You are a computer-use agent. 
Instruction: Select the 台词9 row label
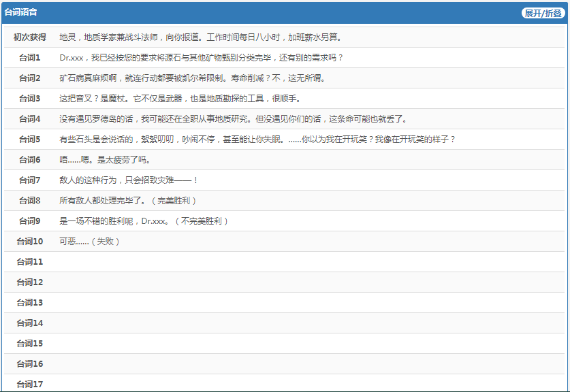30,221
